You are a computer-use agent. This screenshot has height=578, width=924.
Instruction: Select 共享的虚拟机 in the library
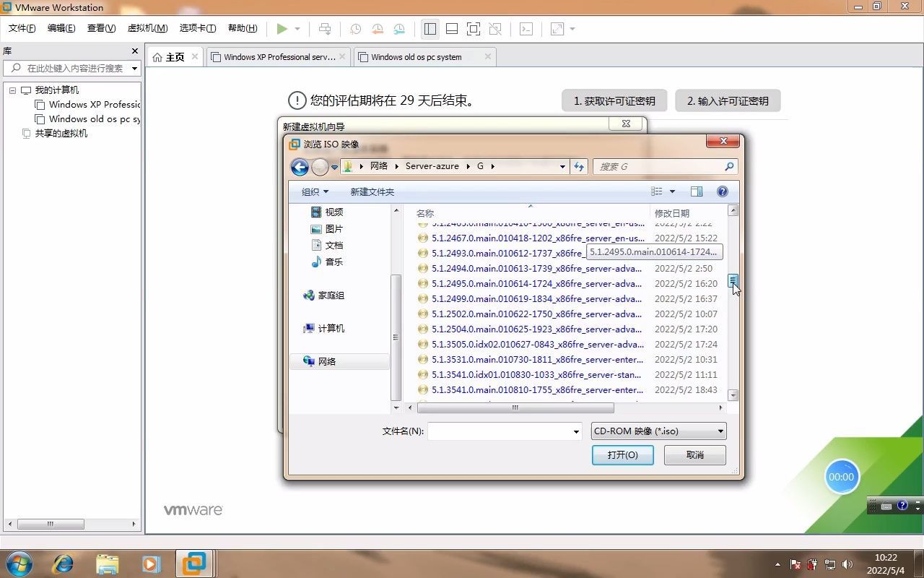tap(55, 134)
